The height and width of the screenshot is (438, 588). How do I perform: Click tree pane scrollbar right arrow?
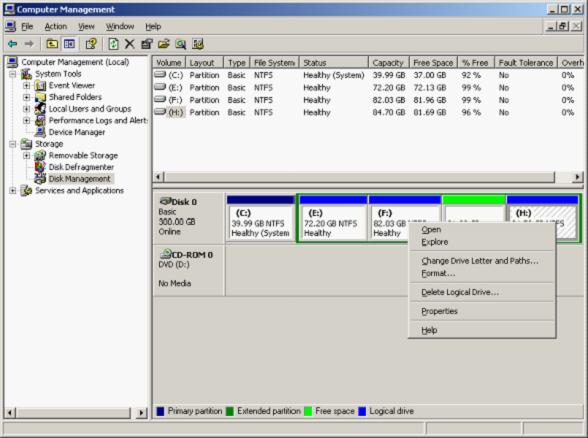click(x=141, y=413)
